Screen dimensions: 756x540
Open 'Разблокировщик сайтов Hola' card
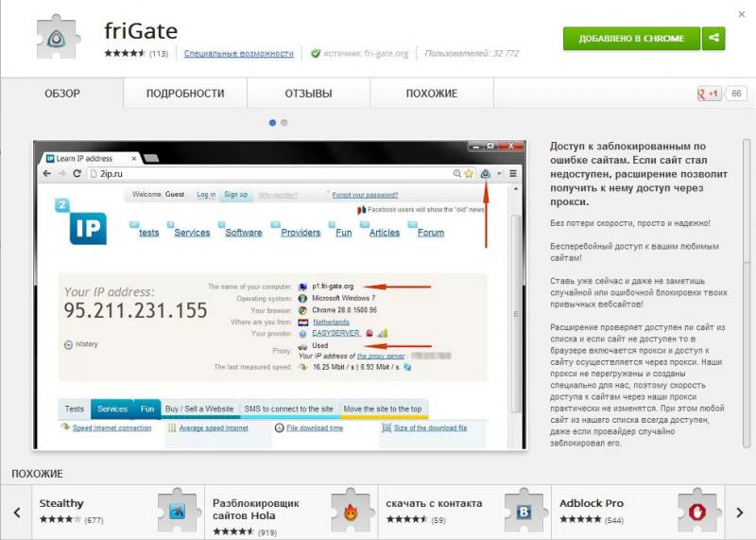(x=291, y=513)
